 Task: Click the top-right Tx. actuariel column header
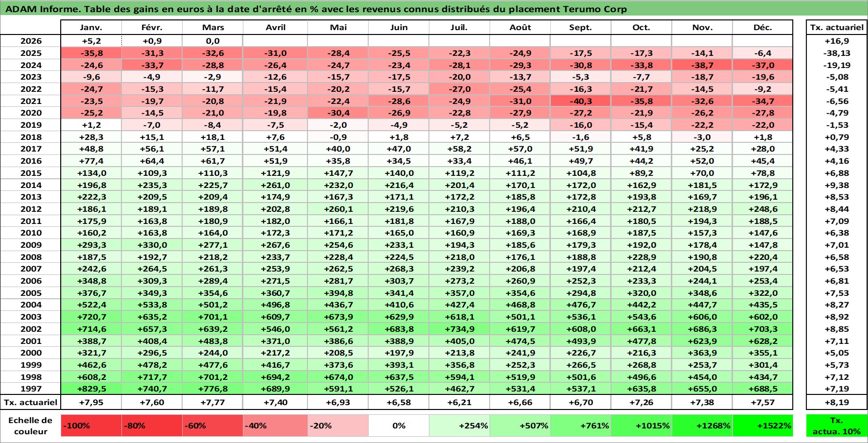pos(836,27)
